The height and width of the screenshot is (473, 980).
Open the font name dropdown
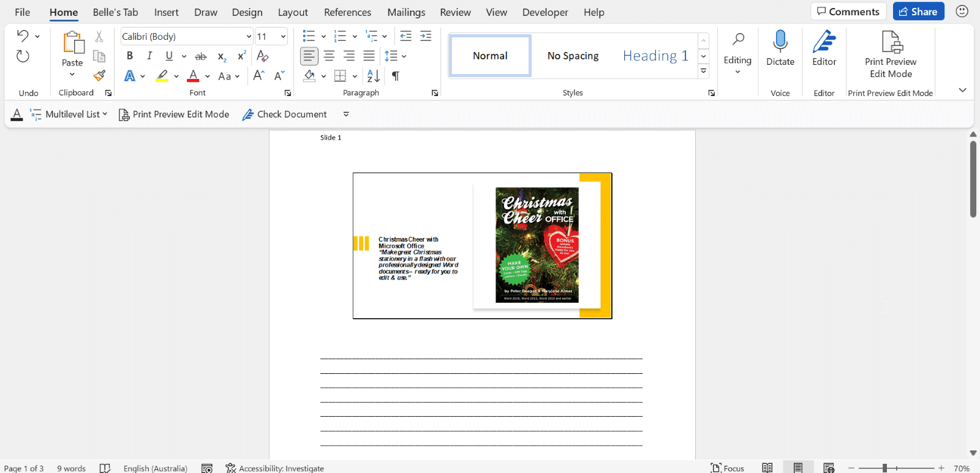tap(249, 37)
